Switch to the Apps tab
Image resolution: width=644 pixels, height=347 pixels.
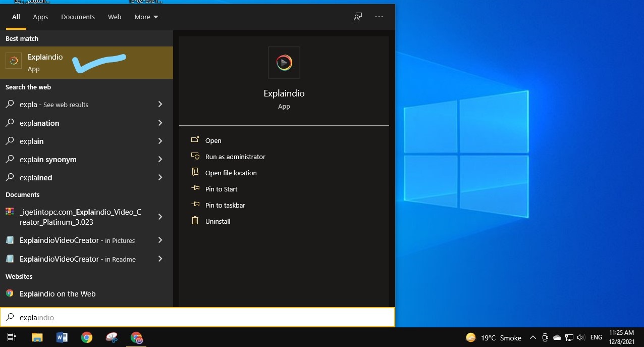point(40,17)
